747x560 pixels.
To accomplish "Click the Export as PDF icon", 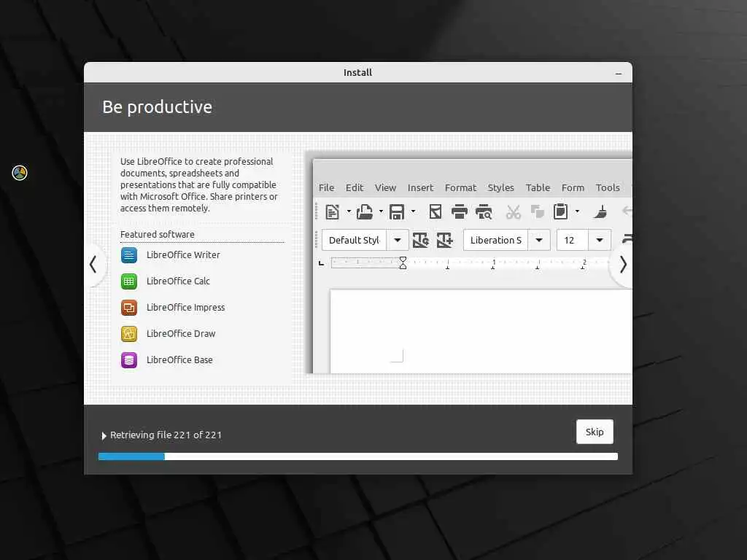I will tap(435, 211).
